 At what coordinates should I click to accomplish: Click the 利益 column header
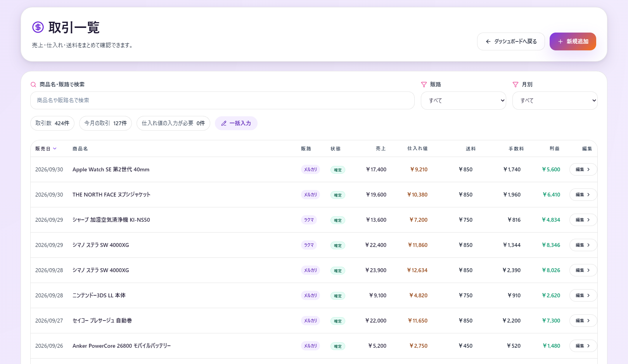coord(555,148)
